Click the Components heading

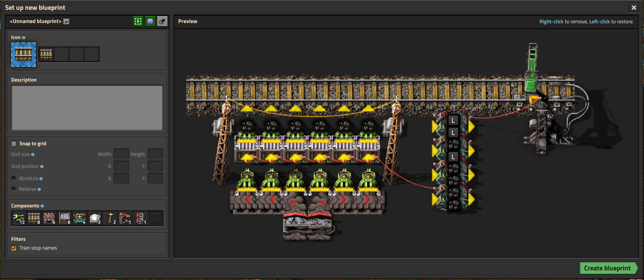pos(25,206)
